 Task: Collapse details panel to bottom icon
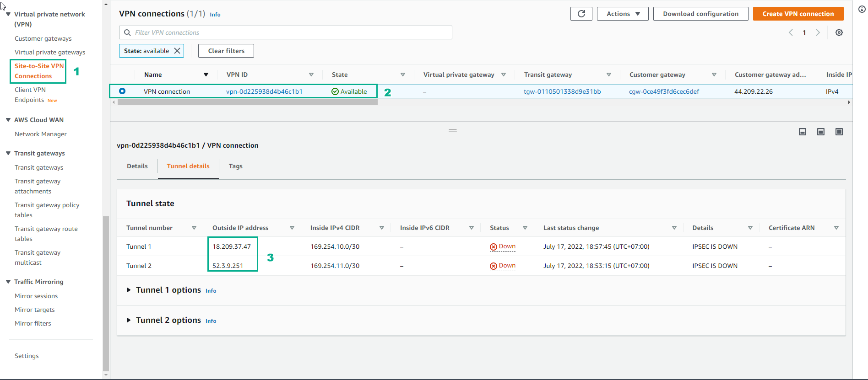803,132
